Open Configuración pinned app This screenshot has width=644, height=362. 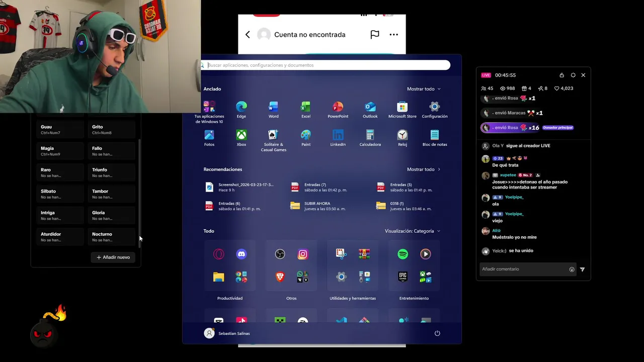click(434, 110)
